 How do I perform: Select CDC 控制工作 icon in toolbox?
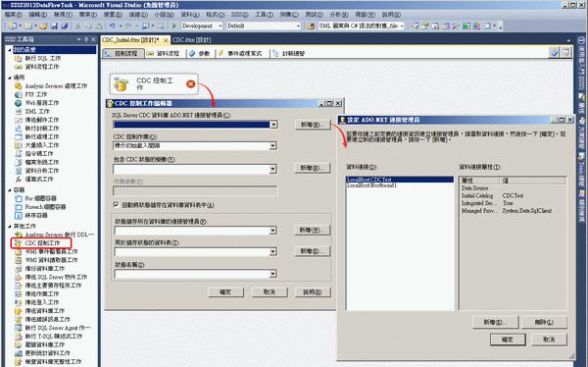(x=18, y=243)
